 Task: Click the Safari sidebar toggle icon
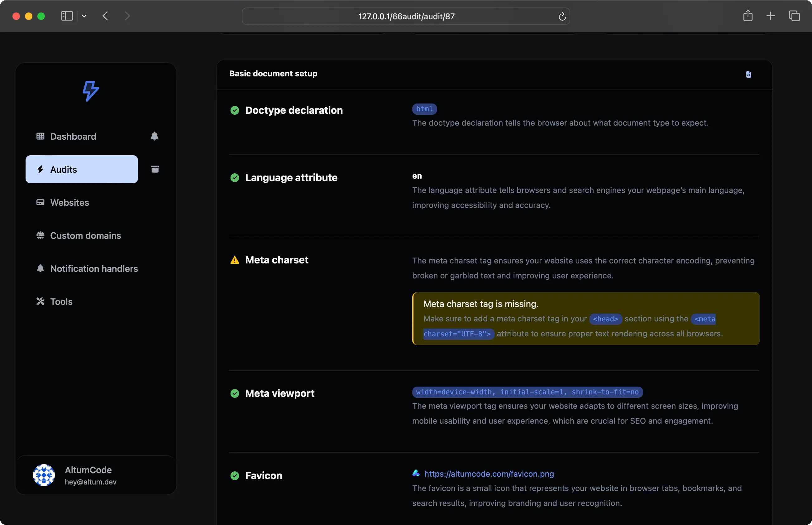[x=67, y=16]
